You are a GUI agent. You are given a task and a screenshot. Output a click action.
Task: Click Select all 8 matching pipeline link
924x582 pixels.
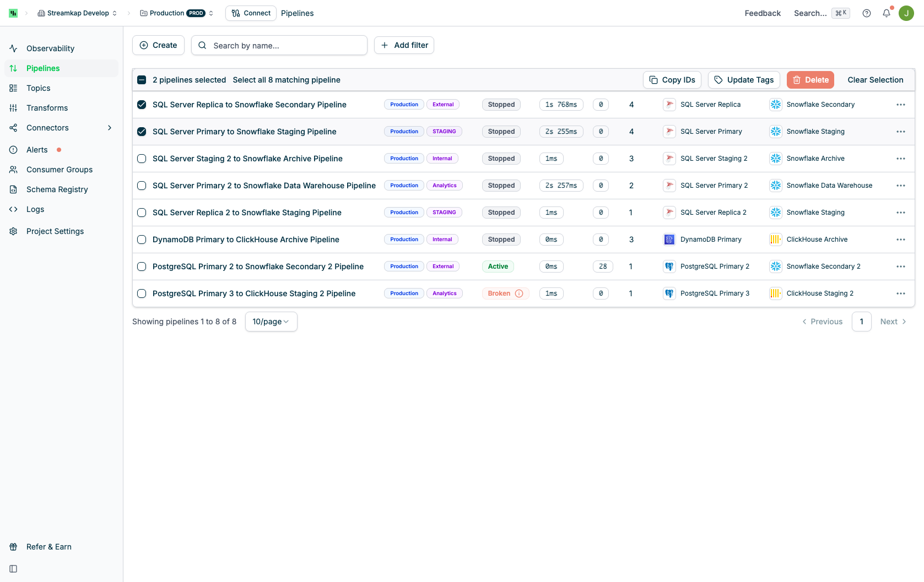coord(287,80)
